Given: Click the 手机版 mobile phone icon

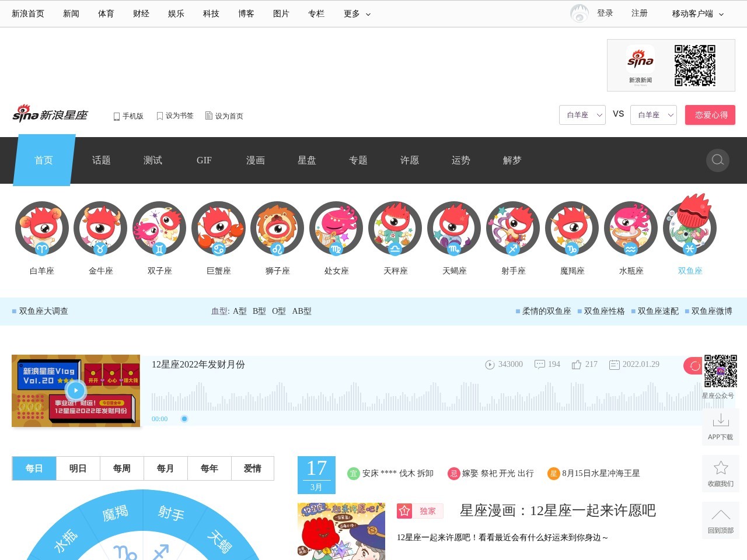Looking at the screenshot, I should [x=116, y=116].
